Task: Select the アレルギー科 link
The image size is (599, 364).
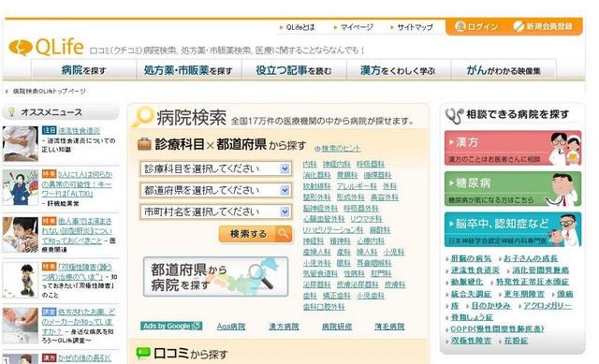Action: [357, 186]
